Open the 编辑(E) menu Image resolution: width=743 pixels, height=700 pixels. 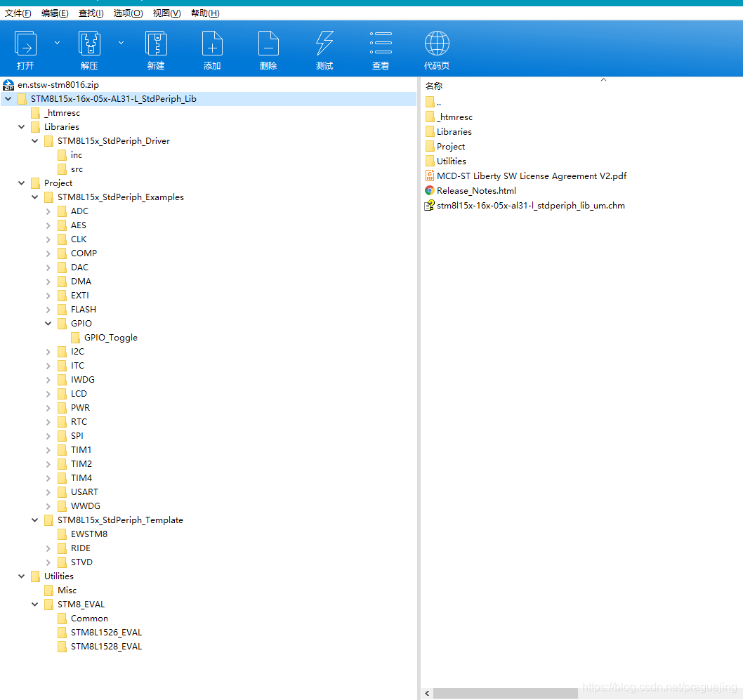55,13
